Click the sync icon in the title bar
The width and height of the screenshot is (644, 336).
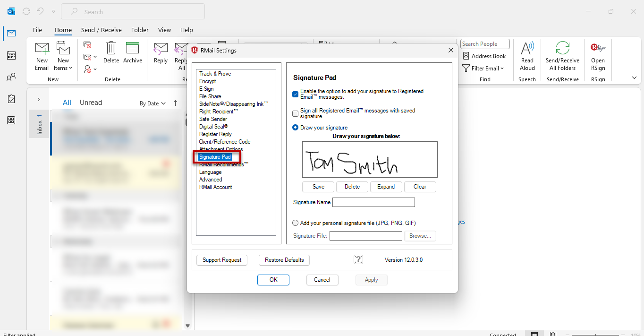26,11
